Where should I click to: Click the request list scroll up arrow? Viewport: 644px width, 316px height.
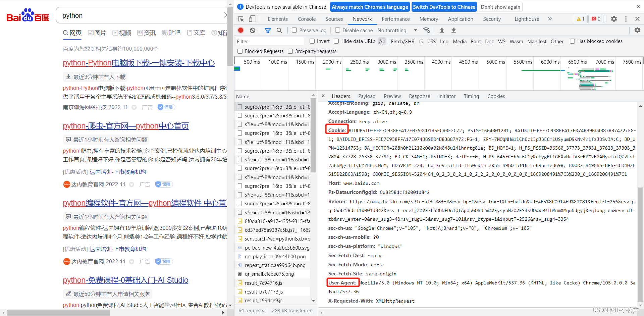313,95
